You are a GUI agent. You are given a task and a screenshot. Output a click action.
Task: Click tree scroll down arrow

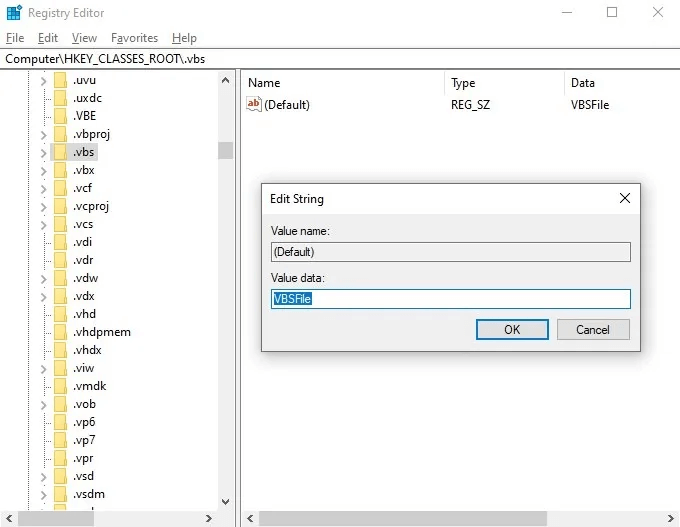coord(226,502)
